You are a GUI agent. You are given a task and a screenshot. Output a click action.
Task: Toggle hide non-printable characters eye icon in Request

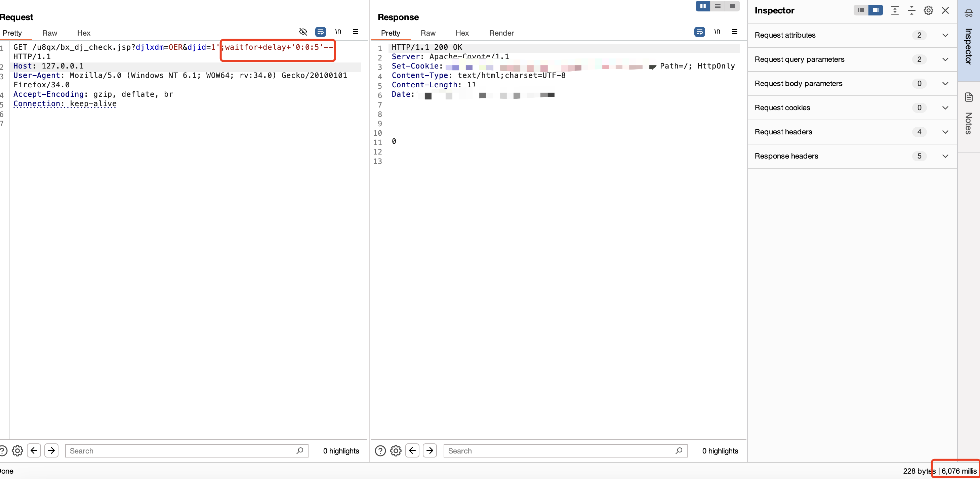[303, 32]
